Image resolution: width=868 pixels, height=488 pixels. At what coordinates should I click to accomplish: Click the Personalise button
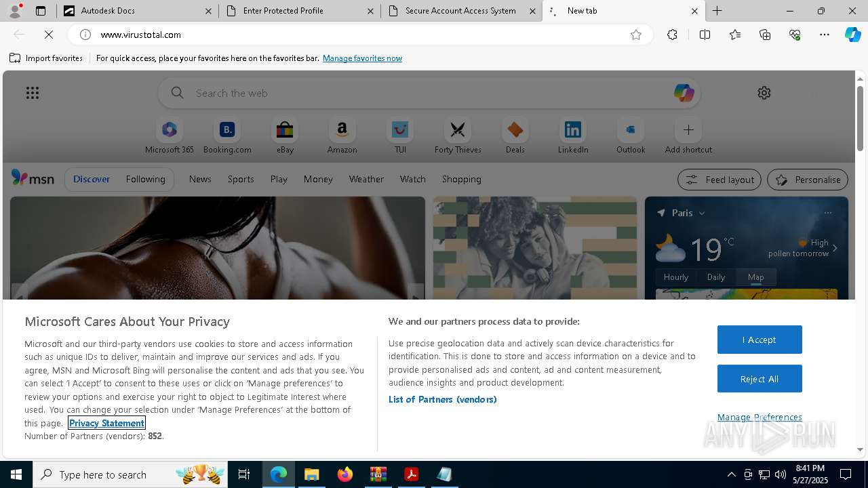[x=808, y=180]
